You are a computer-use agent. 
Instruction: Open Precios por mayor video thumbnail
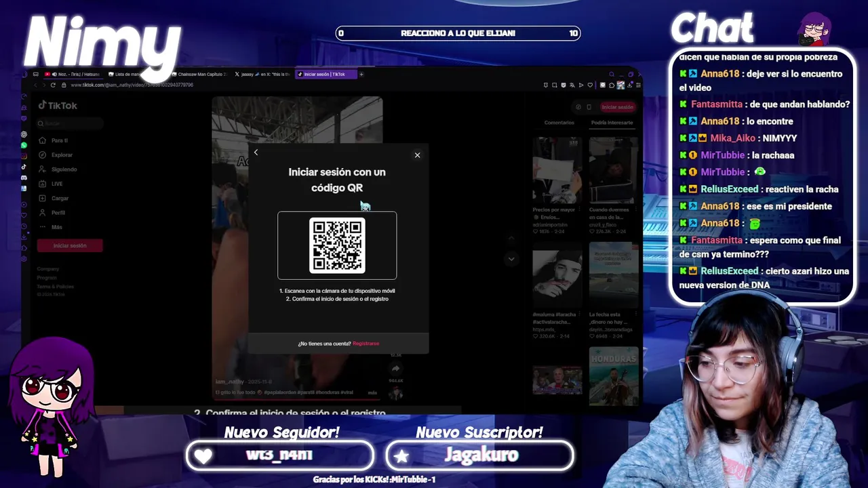(557, 170)
